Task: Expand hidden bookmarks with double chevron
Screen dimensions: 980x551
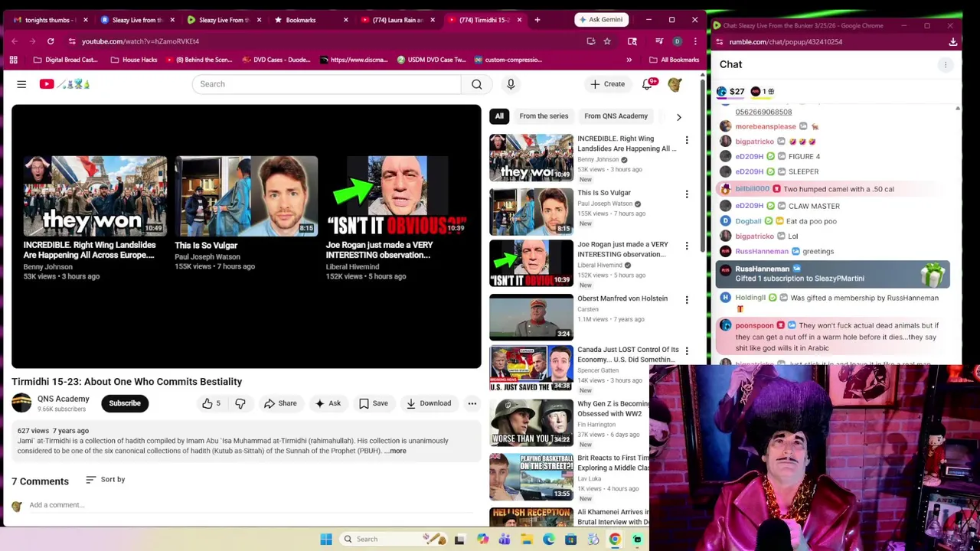Action: coord(629,60)
